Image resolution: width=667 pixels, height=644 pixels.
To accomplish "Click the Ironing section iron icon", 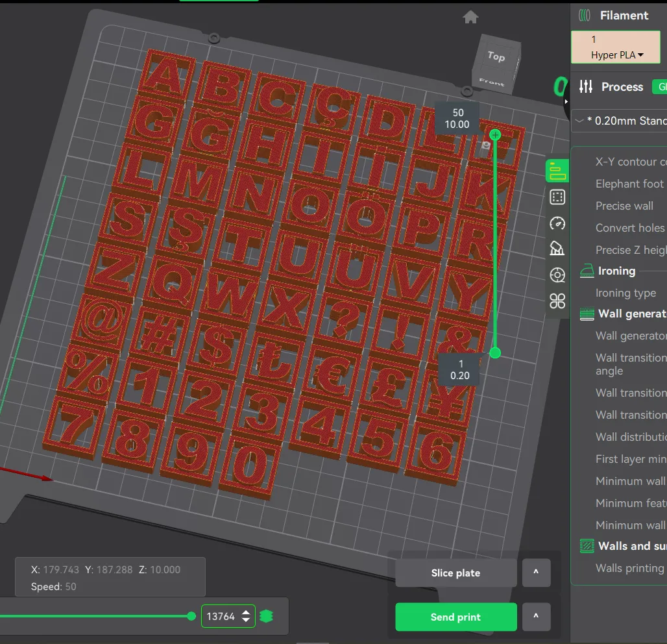I will (x=587, y=271).
